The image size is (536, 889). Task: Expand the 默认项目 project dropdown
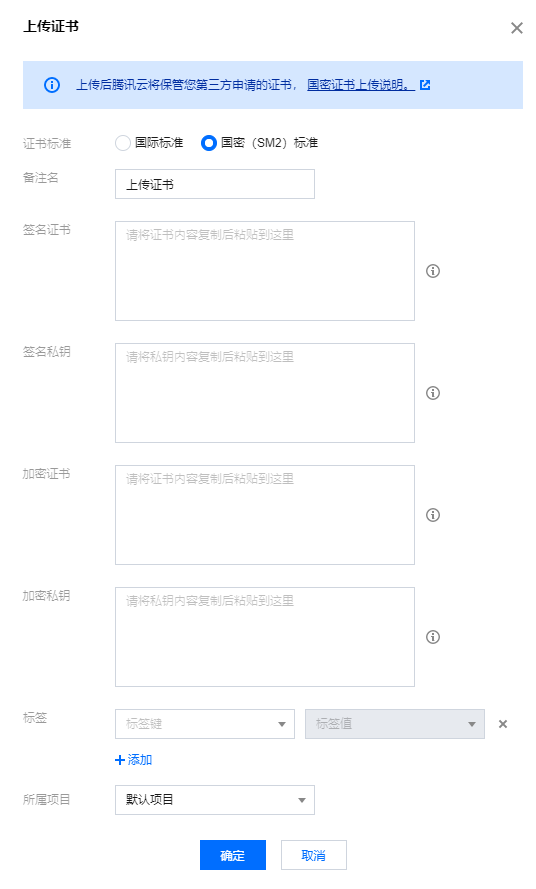(215, 800)
